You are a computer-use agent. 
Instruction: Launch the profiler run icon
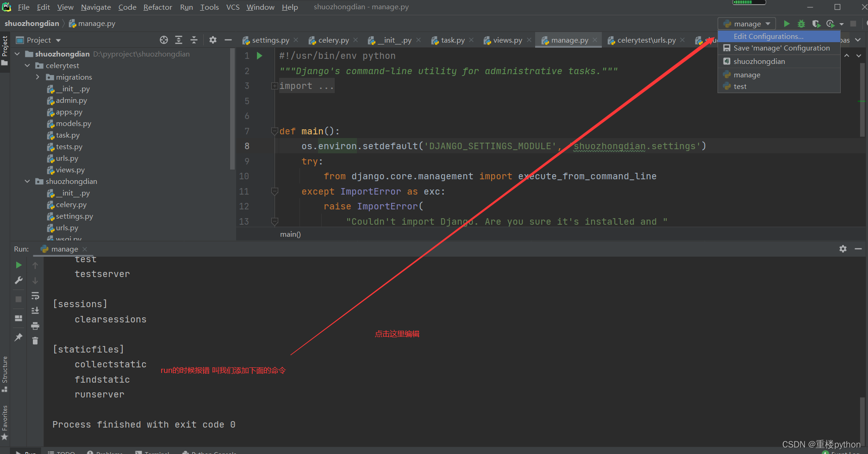coord(831,24)
